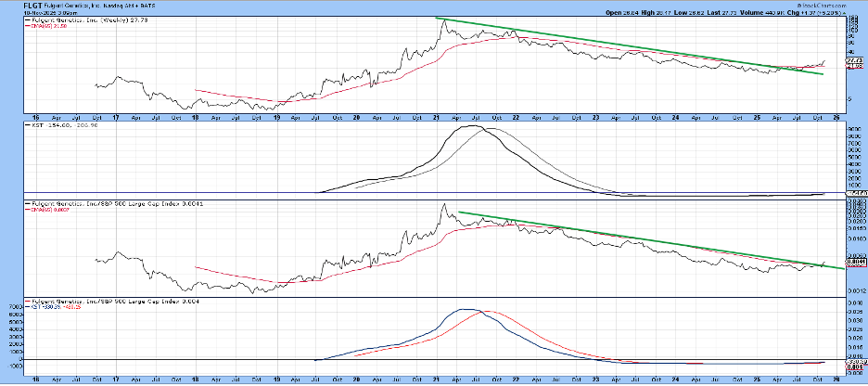The height and width of the screenshot is (386, 868).
Task: Click the Chg percentage value in the header
Action: (x=828, y=12)
